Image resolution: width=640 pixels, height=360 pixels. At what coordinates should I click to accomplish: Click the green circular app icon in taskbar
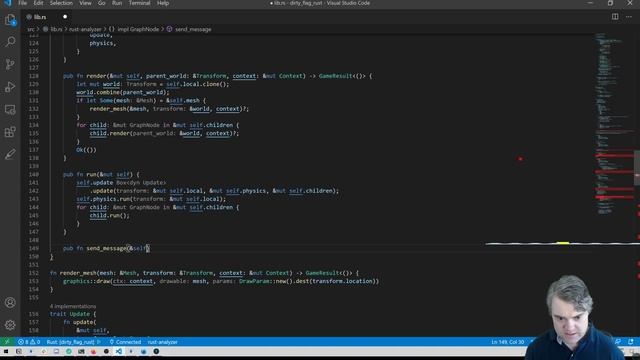tap(69, 351)
